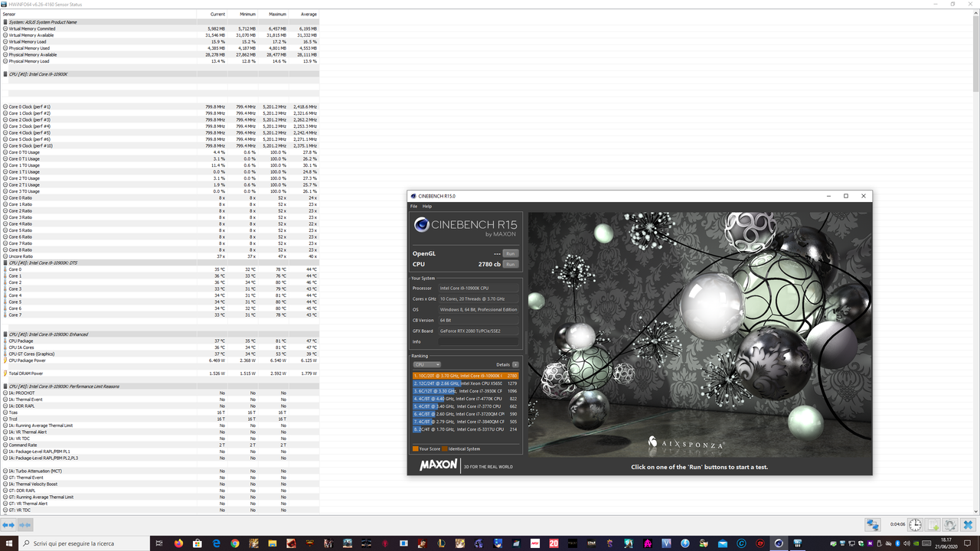Start the OpenGL test with its Run button

click(x=510, y=253)
